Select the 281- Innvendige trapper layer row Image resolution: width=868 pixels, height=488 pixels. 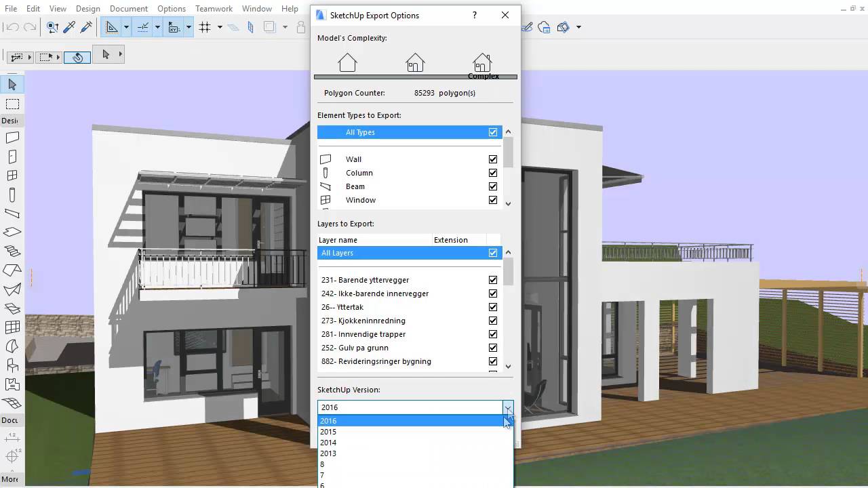coord(410,334)
